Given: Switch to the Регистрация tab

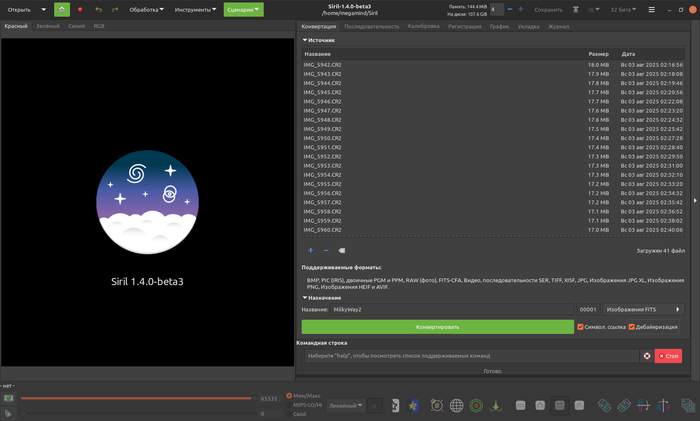Looking at the screenshot, I should coord(464,26).
